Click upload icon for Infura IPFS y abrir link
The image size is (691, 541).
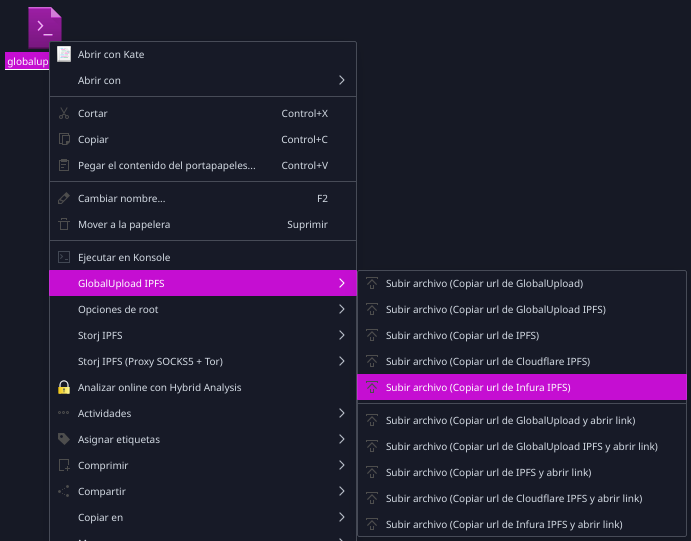[x=372, y=524]
